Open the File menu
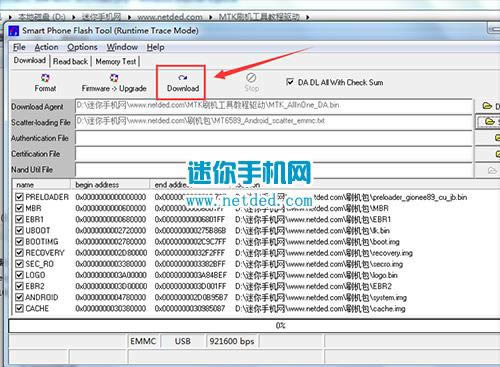Image resolution: width=500 pixels, height=367 pixels. [19, 47]
